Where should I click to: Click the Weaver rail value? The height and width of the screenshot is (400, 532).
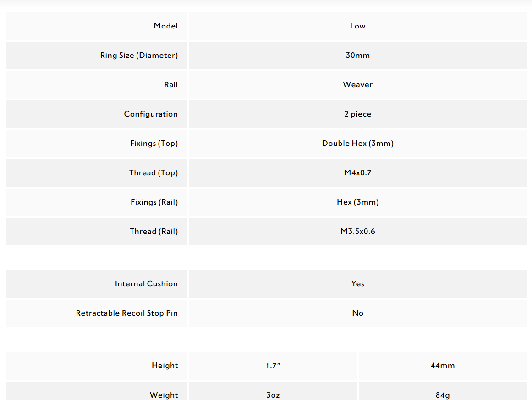click(x=357, y=85)
